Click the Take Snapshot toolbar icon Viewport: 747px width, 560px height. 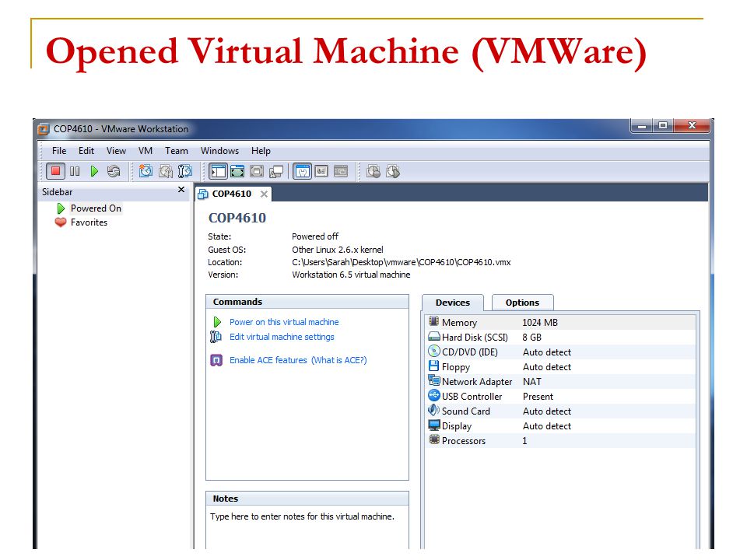146,171
